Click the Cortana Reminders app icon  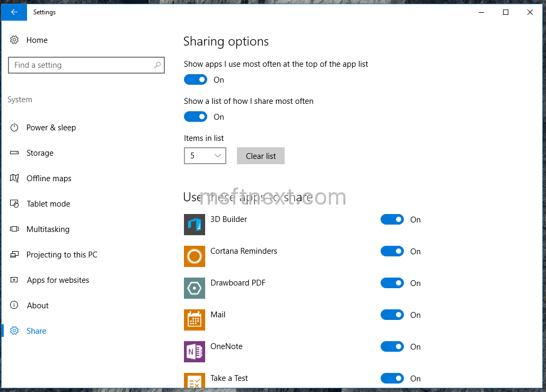[x=194, y=256]
